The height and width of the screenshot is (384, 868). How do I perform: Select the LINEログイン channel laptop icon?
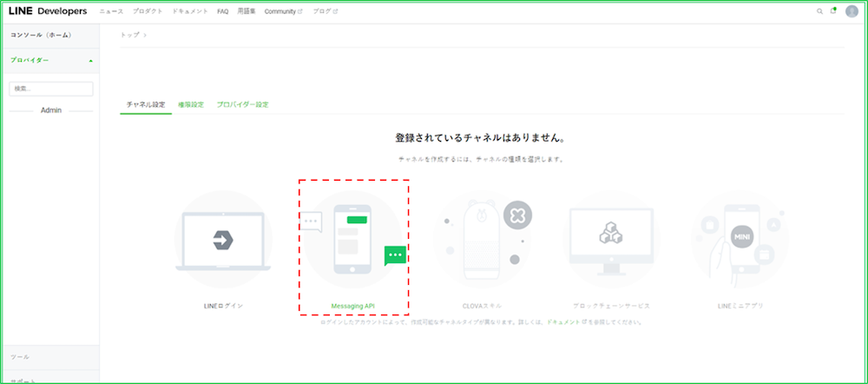223,240
